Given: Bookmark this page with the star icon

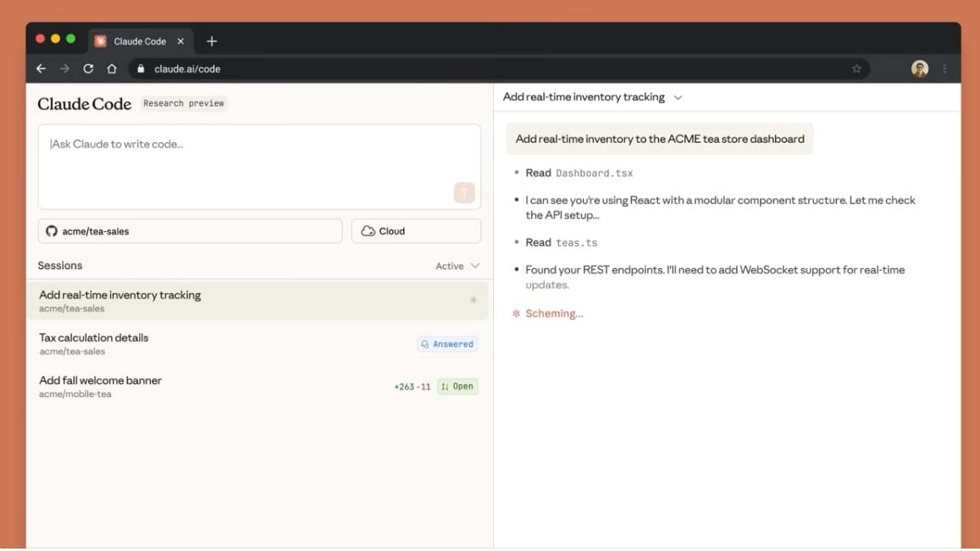Looking at the screenshot, I should click(856, 69).
